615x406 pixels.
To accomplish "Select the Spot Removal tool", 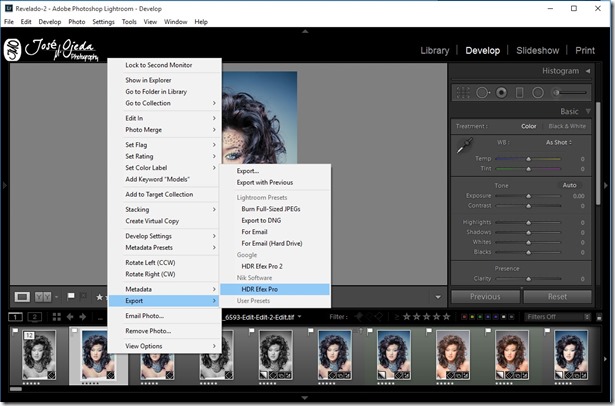I will [483, 93].
